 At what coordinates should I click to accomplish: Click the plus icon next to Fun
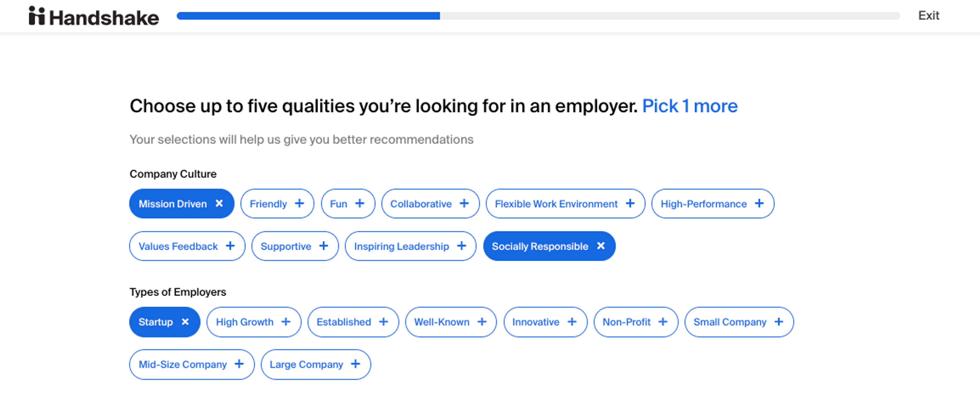360,204
